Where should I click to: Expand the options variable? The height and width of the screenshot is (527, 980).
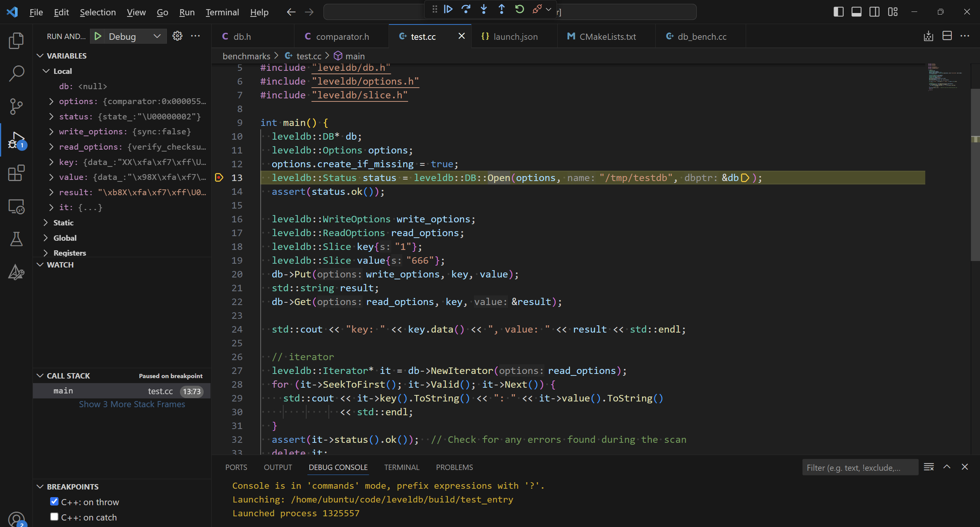point(51,101)
